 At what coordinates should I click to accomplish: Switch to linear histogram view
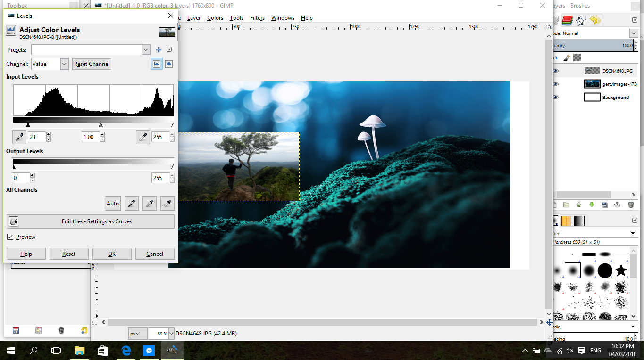(157, 64)
